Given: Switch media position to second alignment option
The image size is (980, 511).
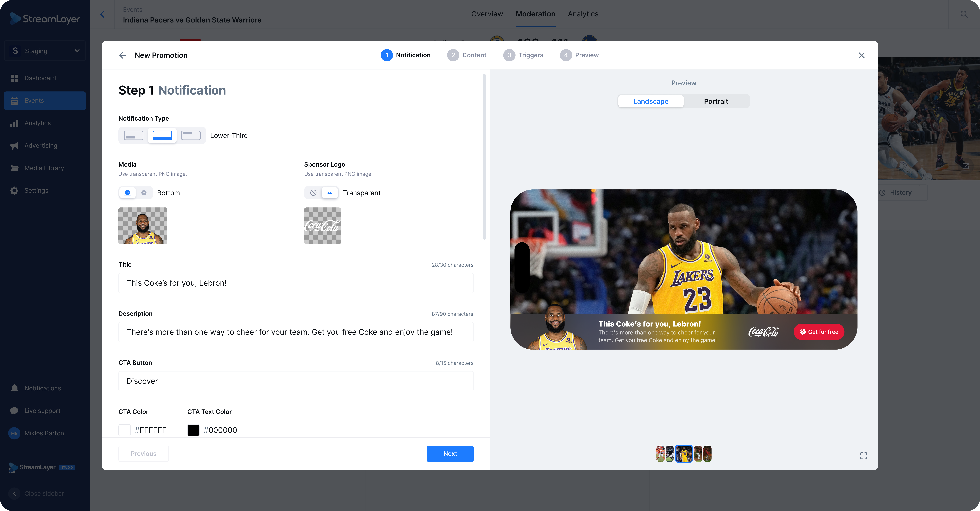Looking at the screenshot, I should [x=144, y=193].
